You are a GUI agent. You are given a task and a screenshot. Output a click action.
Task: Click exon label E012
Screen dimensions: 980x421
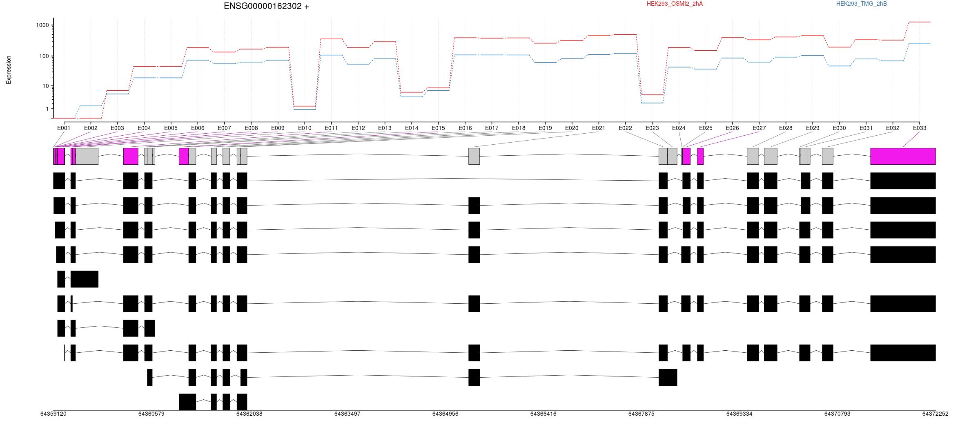pyautogui.click(x=358, y=128)
